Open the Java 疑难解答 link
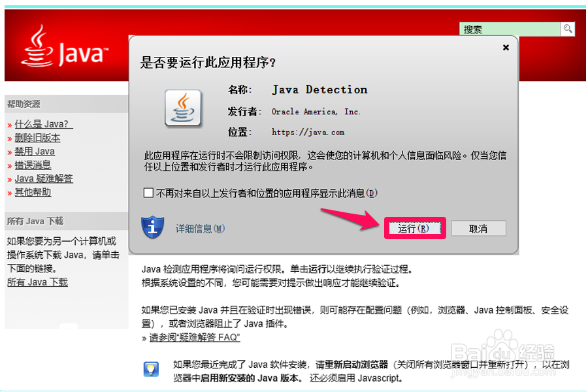The width and height of the screenshot is (588, 392). [44, 178]
